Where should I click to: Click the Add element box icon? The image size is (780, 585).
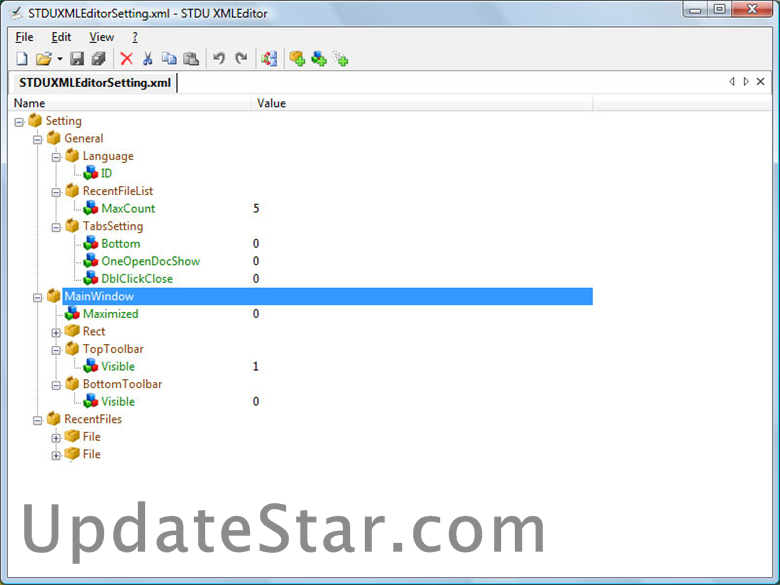297,59
